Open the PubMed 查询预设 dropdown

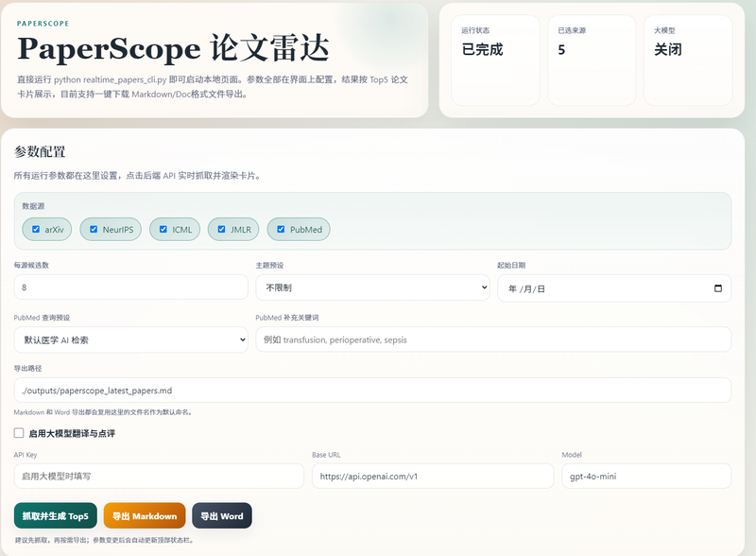coord(131,339)
